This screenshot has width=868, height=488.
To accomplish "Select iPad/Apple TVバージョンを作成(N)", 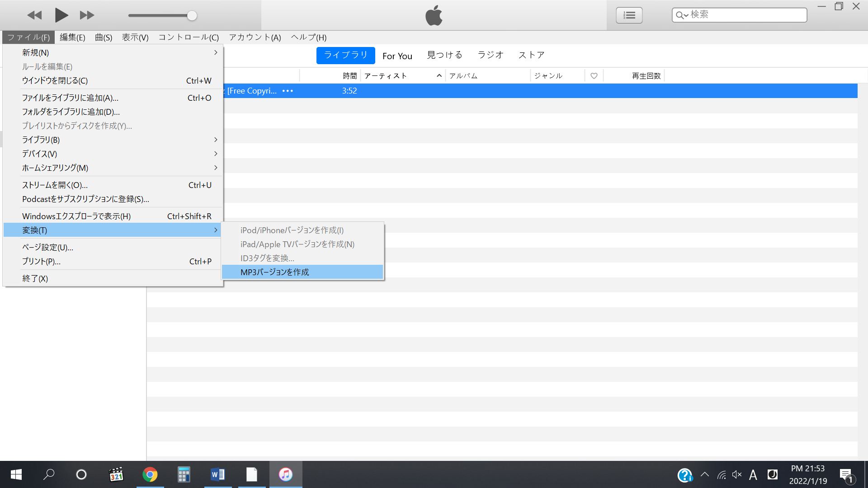I will pos(302,244).
